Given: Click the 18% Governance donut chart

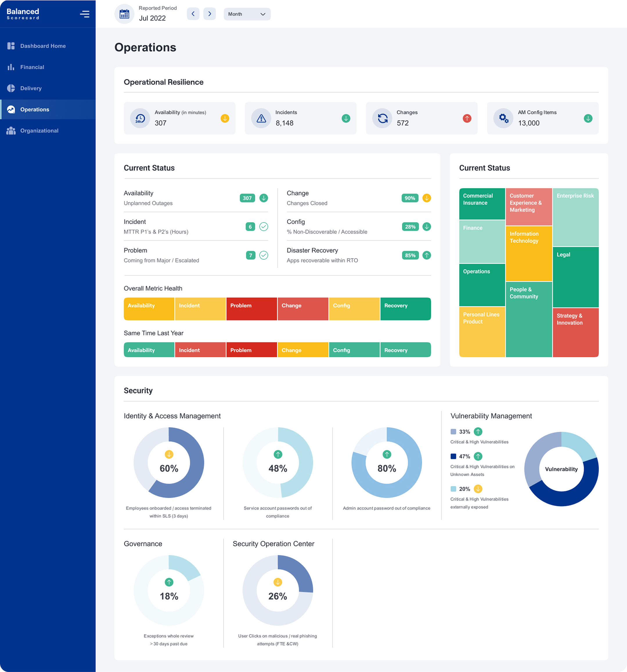Looking at the screenshot, I should point(169,590).
